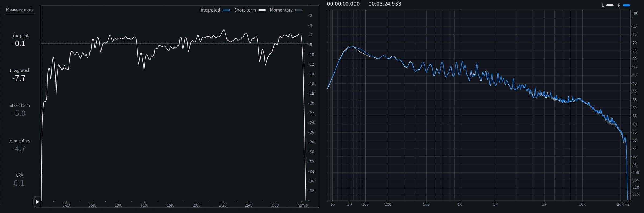Click the -20 loudness scale label
Image resolution: width=644 pixels, height=213 pixels.
[311, 103]
